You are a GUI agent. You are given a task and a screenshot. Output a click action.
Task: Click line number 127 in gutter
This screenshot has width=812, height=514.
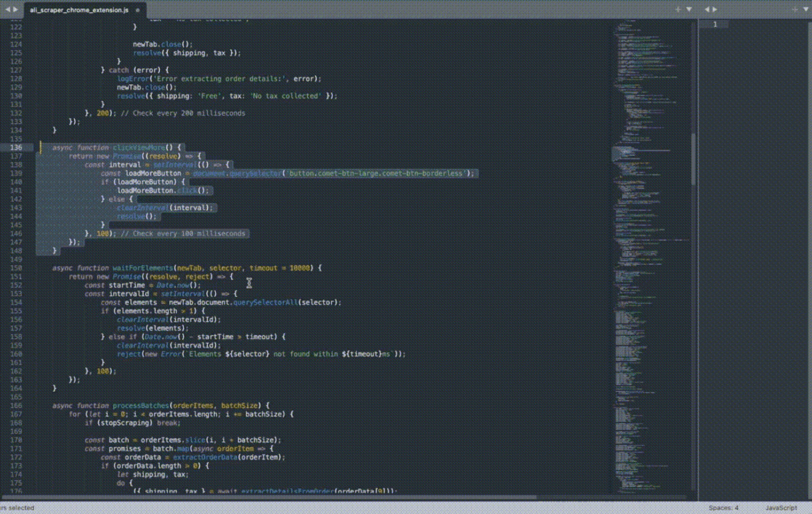pyautogui.click(x=15, y=70)
